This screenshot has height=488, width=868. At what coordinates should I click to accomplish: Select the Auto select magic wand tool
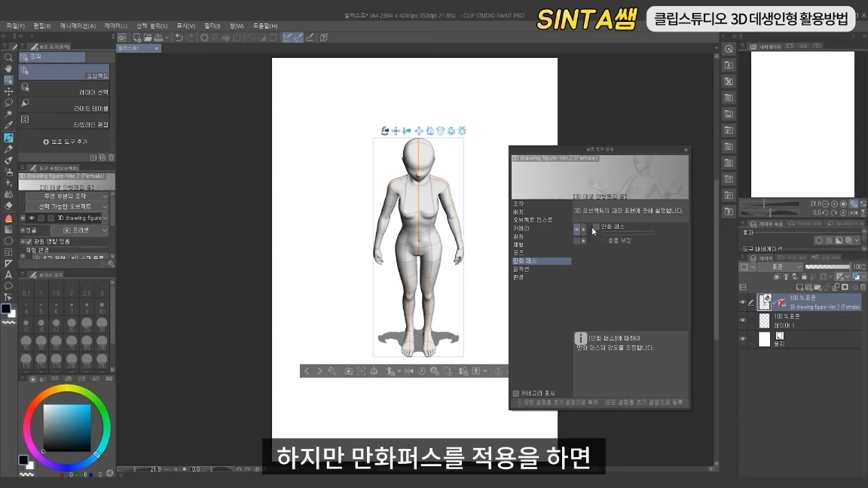pyautogui.click(x=8, y=114)
